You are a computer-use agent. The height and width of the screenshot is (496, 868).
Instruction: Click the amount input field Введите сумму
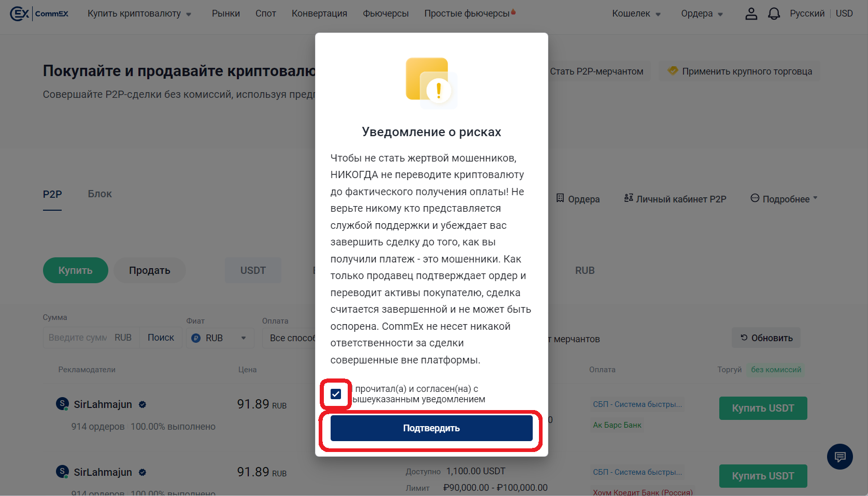coord(78,338)
